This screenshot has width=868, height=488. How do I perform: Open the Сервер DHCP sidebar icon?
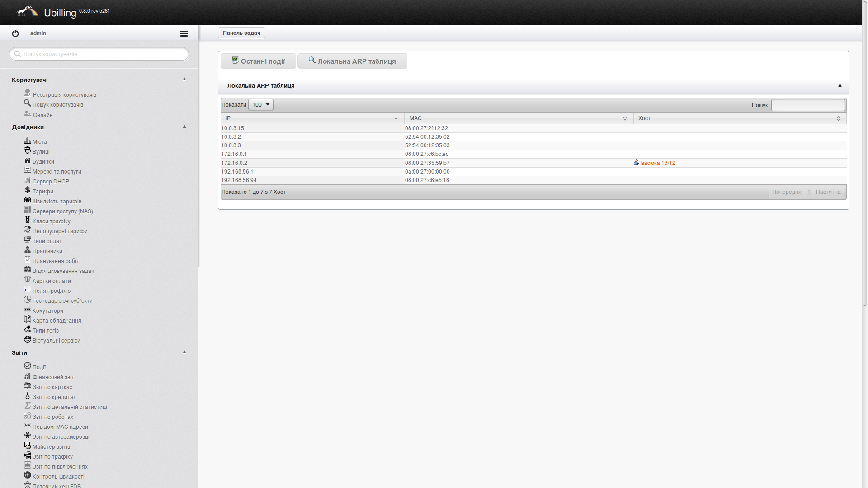(27, 180)
